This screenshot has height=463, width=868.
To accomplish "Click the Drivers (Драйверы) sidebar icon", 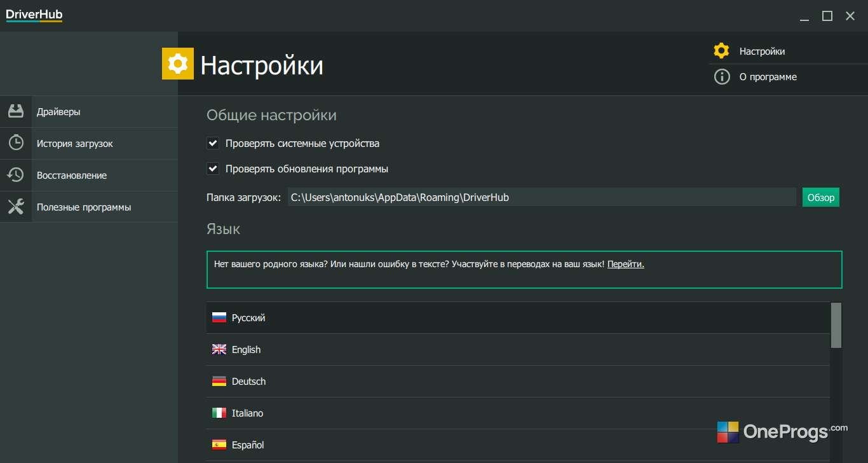I will coord(16,111).
